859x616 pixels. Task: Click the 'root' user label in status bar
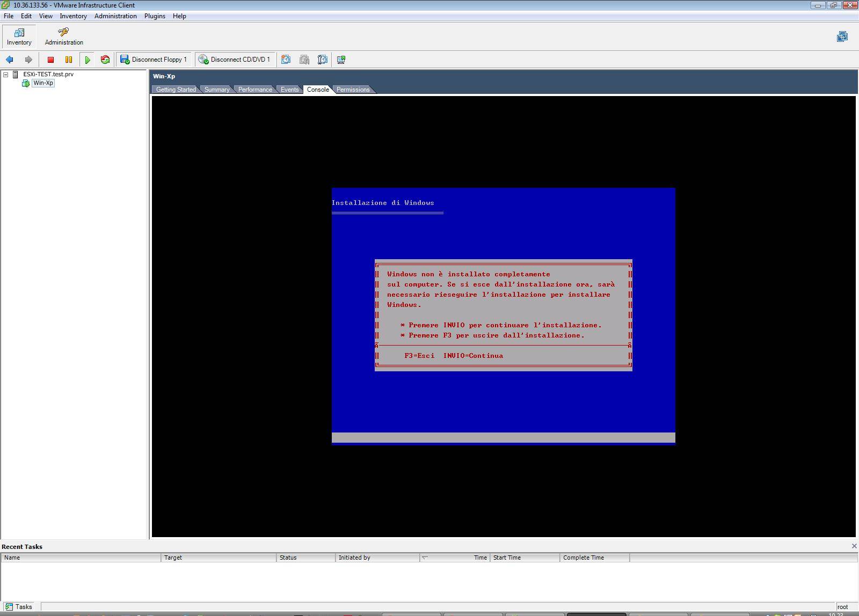coord(842,607)
